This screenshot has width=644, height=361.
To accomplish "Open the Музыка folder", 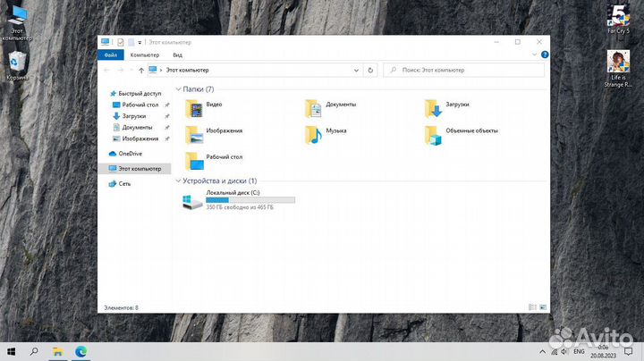I will pos(313,135).
